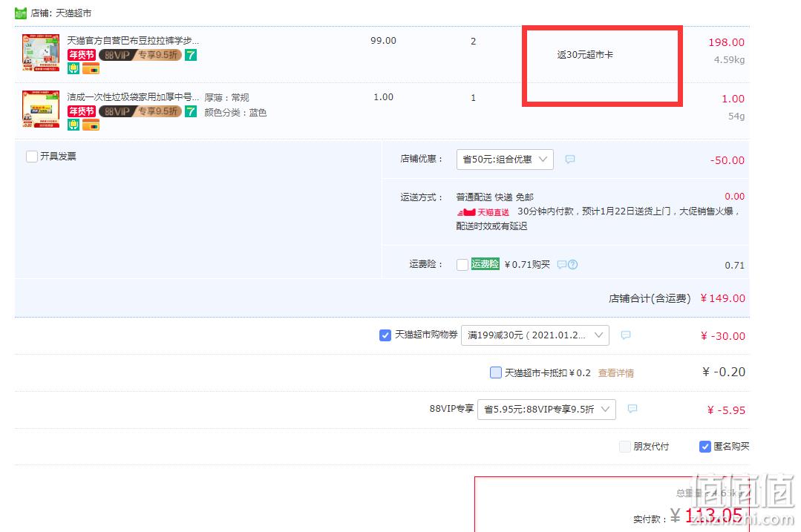The image size is (801, 532).
Task: Click the comment bubble icon beside 88VIP专享 dropdown
Action: coord(632,408)
